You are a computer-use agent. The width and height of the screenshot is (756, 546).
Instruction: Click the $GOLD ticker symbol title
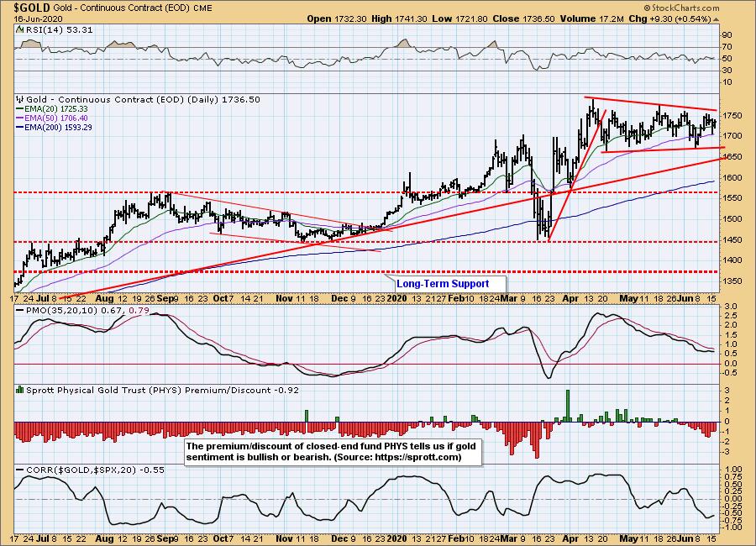(32, 8)
